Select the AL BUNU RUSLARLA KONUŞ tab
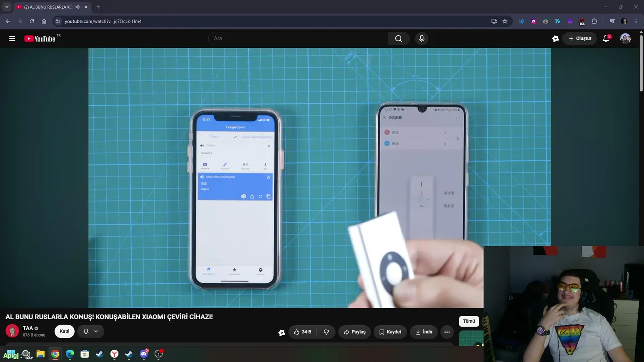This screenshot has width=644, height=362. pyautogui.click(x=48, y=7)
